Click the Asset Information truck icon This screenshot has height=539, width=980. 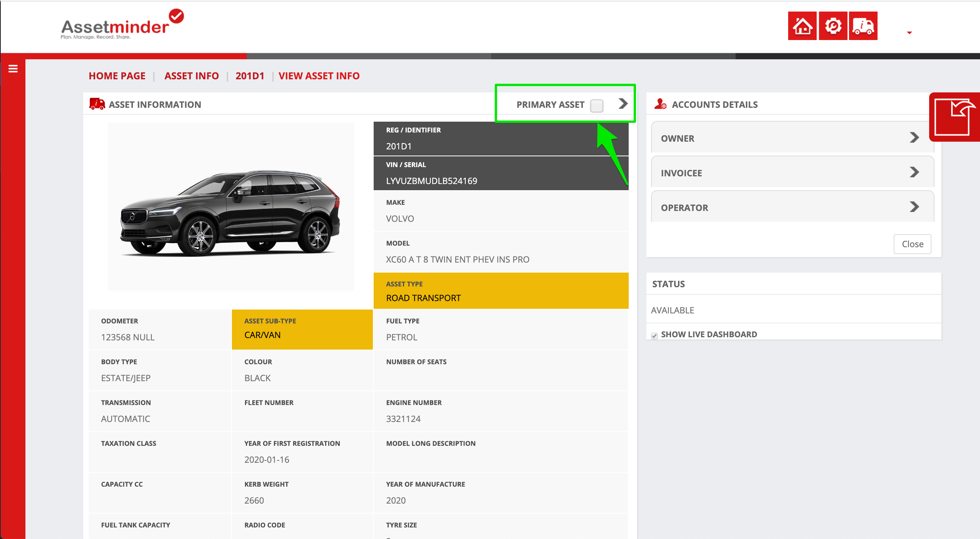[x=97, y=104]
